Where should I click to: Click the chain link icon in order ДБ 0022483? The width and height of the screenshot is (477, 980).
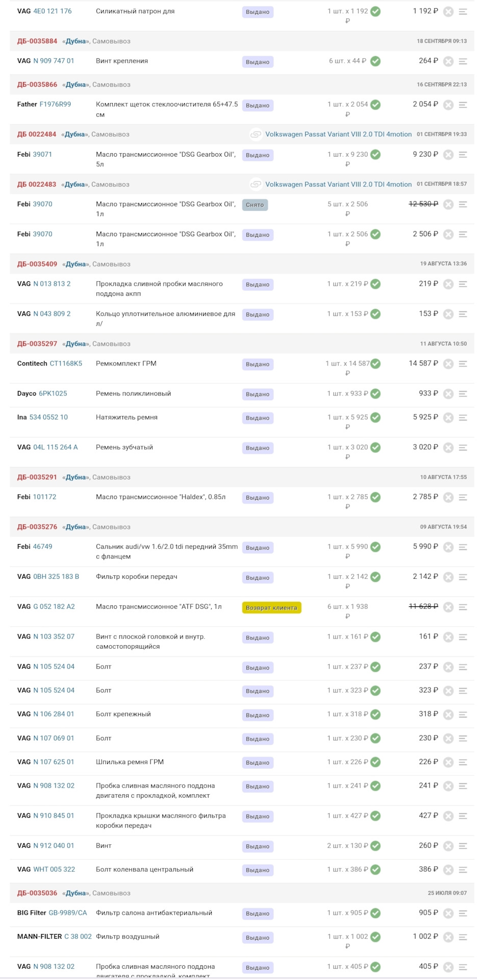(x=255, y=185)
